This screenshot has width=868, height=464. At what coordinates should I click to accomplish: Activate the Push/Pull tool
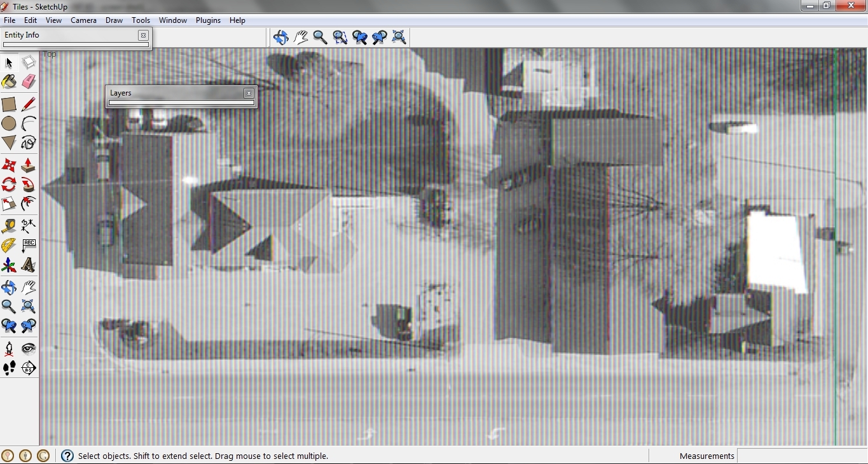click(29, 165)
